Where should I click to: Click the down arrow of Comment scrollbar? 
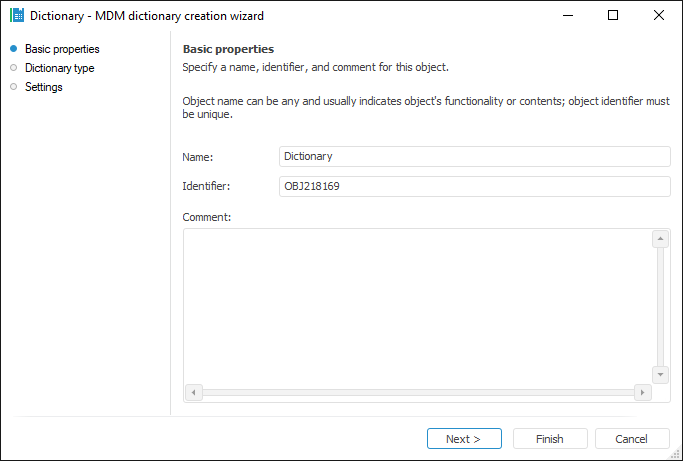[x=660, y=374]
